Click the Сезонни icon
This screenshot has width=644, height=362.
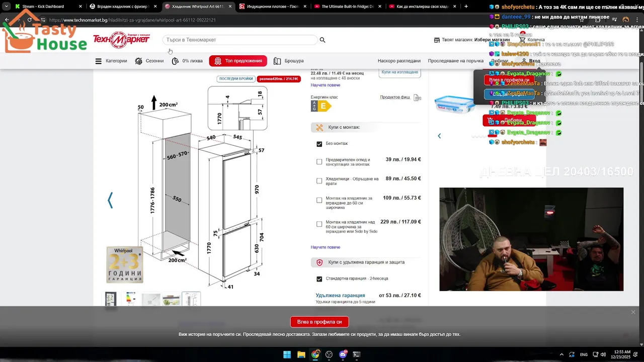click(x=138, y=61)
